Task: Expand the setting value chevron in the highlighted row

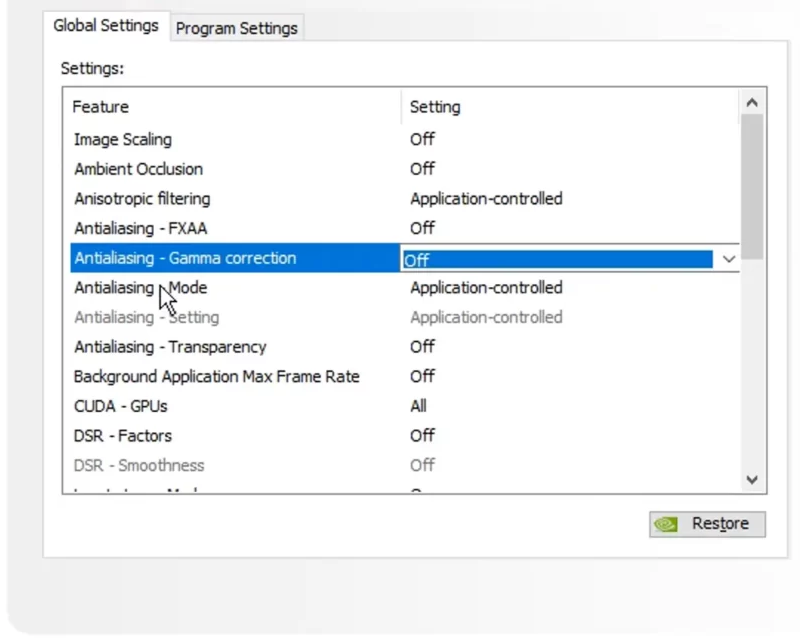Action: click(x=730, y=258)
